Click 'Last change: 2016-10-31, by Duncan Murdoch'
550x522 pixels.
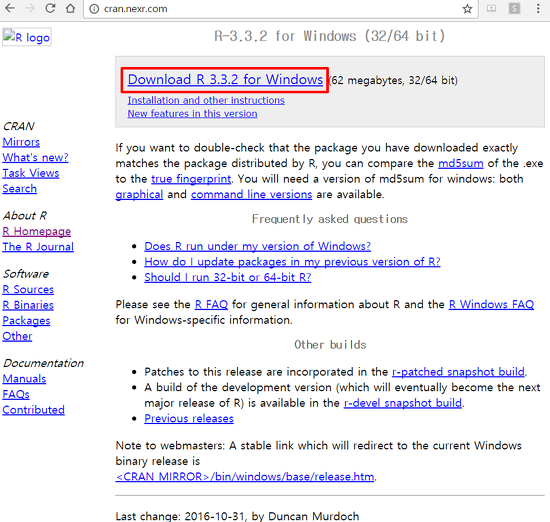click(237, 516)
